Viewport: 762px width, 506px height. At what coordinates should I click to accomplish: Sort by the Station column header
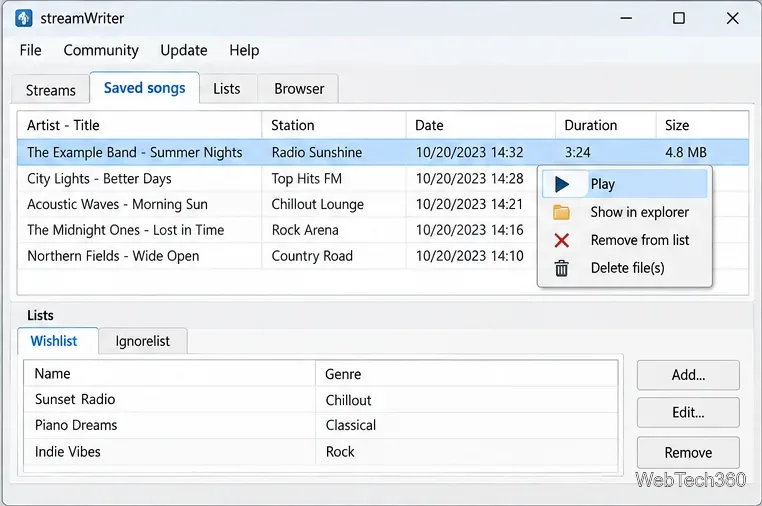pyautogui.click(x=334, y=125)
